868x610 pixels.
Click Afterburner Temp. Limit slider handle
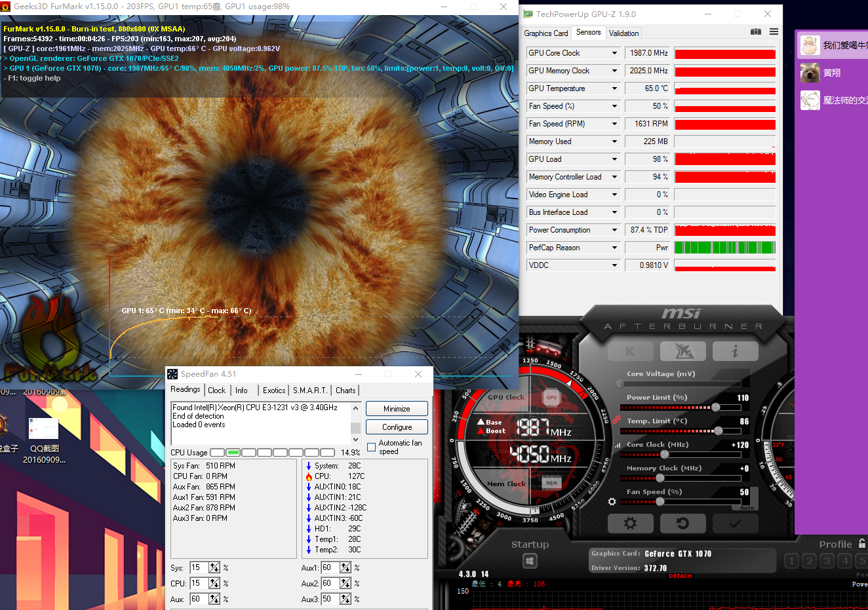(x=719, y=431)
